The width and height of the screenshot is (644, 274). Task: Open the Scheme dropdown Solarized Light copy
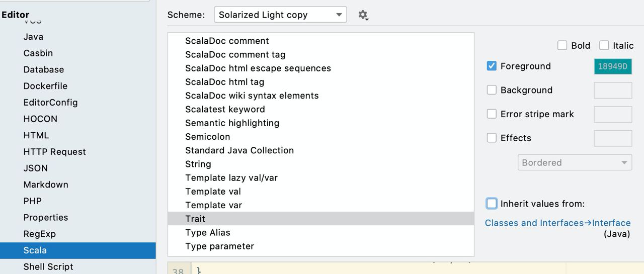click(x=280, y=15)
